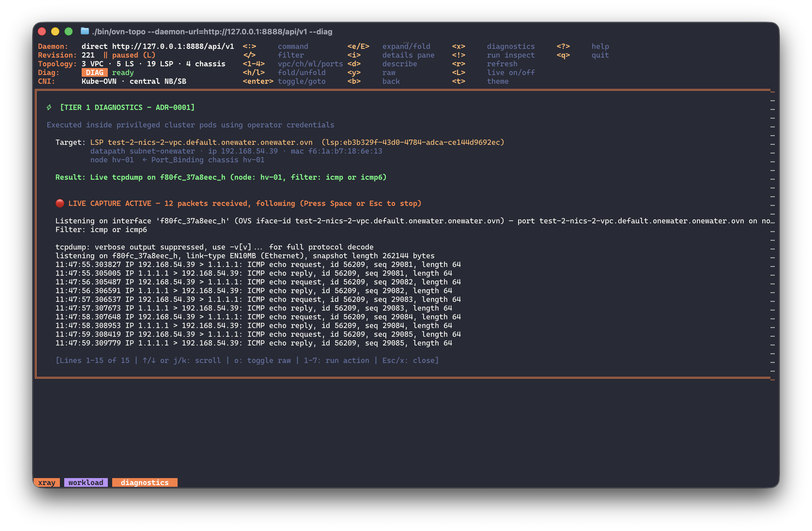Click the 'Filter: icmp or icmp6' line
Image resolution: width=812 pixels, height=531 pixels.
tap(101, 230)
